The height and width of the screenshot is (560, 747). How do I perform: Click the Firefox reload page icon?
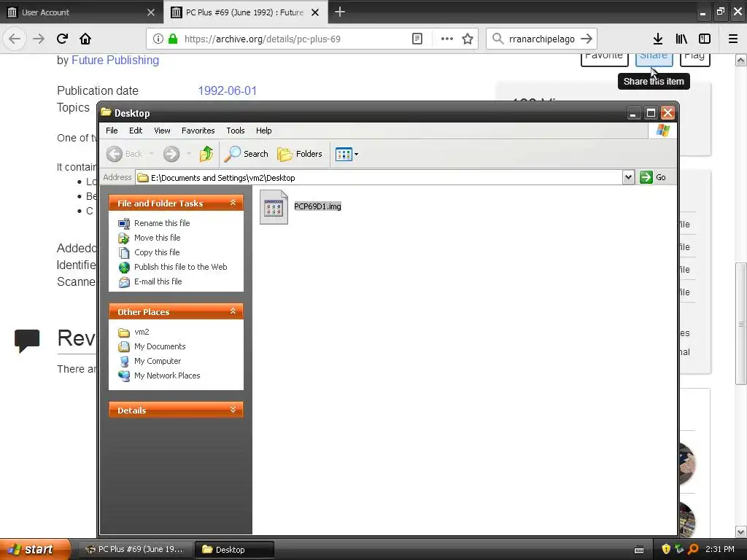pyautogui.click(x=63, y=39)
